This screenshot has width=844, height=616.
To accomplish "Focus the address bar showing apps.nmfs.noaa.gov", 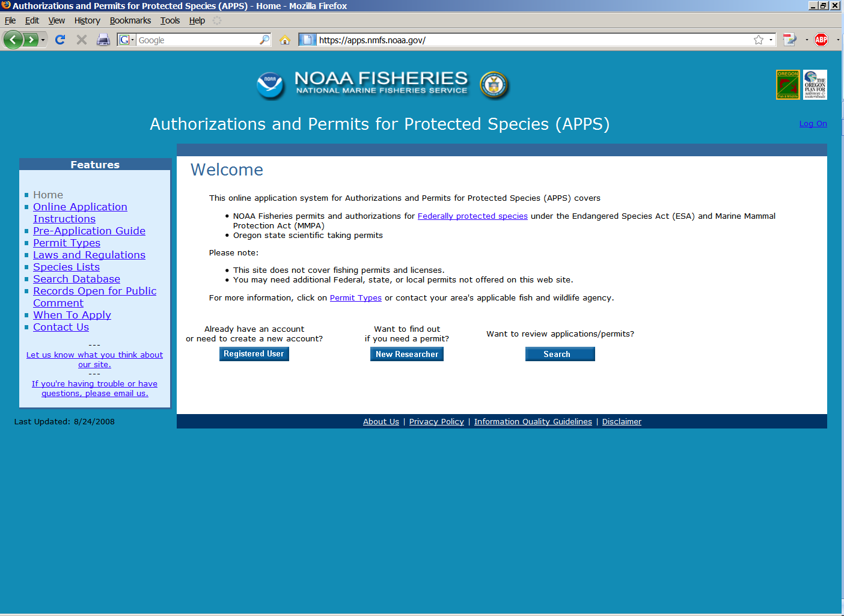I will [x=534, y=40].
